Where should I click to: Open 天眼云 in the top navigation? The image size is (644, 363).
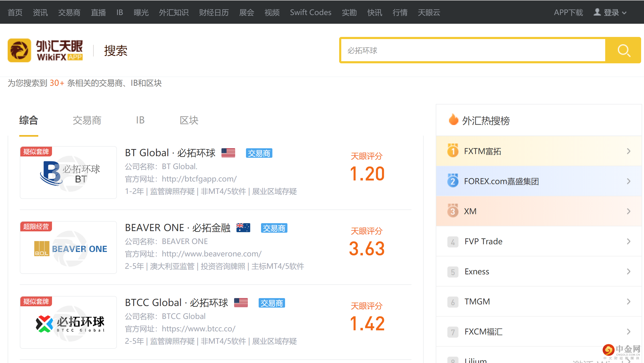[429, 12]
